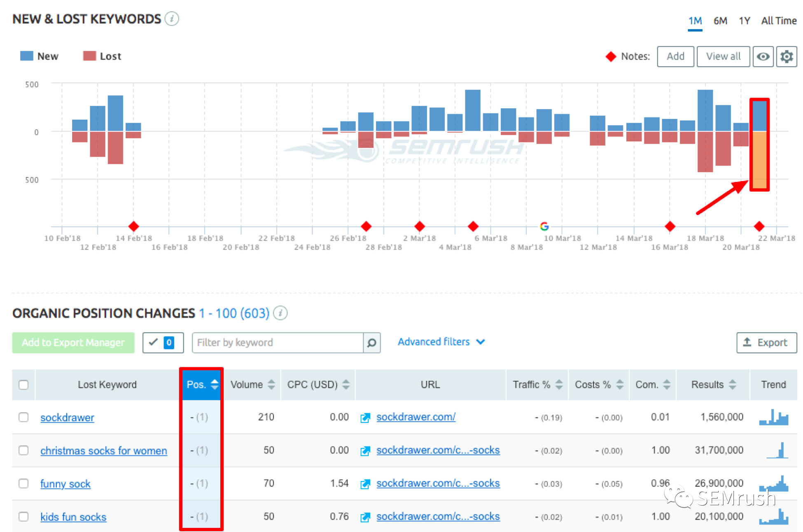Switch the chart range to 1M
The width and height of the screenshot is (803, 532).
point(695,21)
